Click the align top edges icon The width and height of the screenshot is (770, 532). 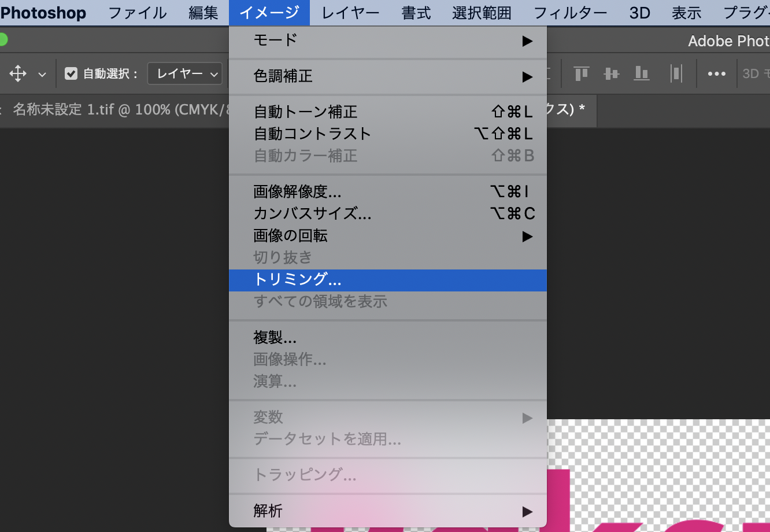[581, 73]
